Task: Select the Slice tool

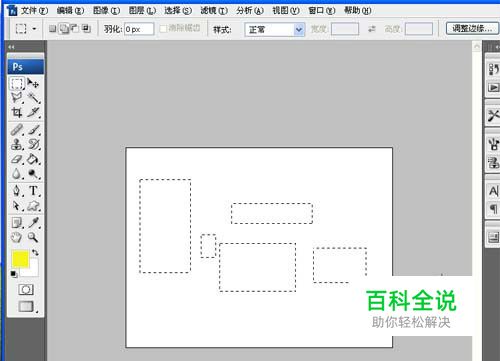Action: point(33,112)
